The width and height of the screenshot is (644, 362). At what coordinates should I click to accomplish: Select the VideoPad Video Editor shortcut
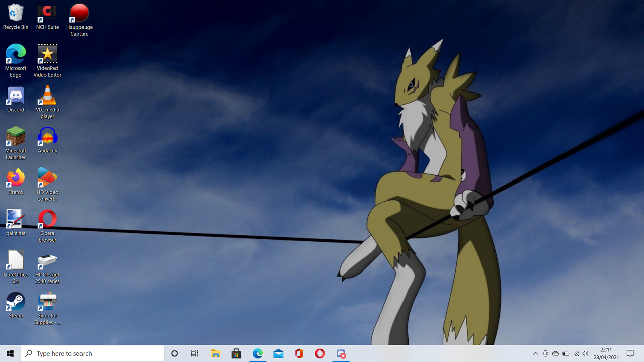[x=47, y=61]
